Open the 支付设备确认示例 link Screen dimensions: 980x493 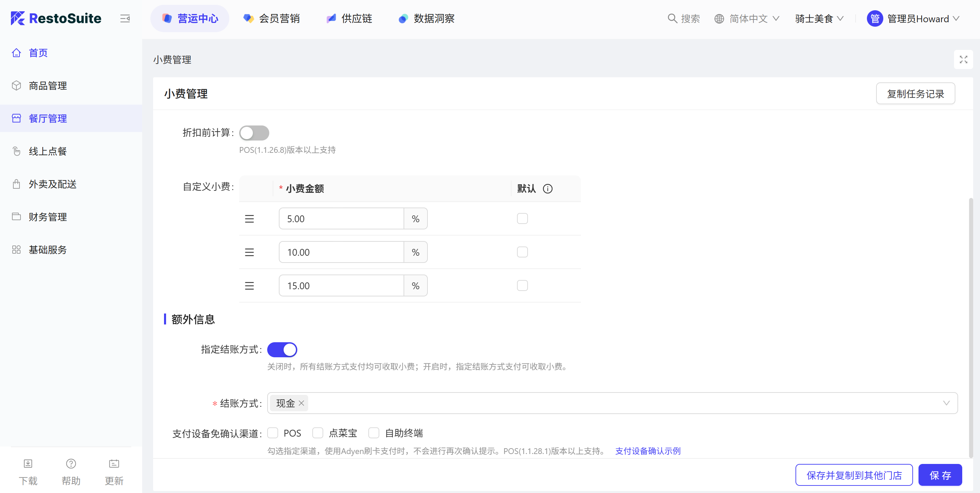click(648, 451)
